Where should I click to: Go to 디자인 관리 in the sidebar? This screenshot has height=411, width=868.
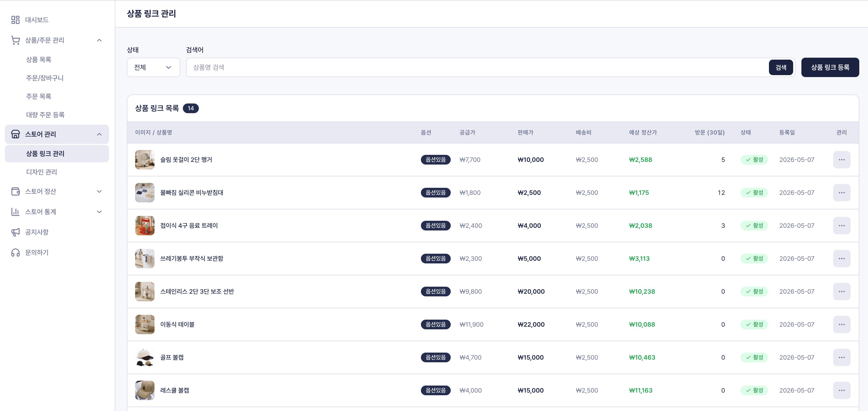click(x=41, y=172)
